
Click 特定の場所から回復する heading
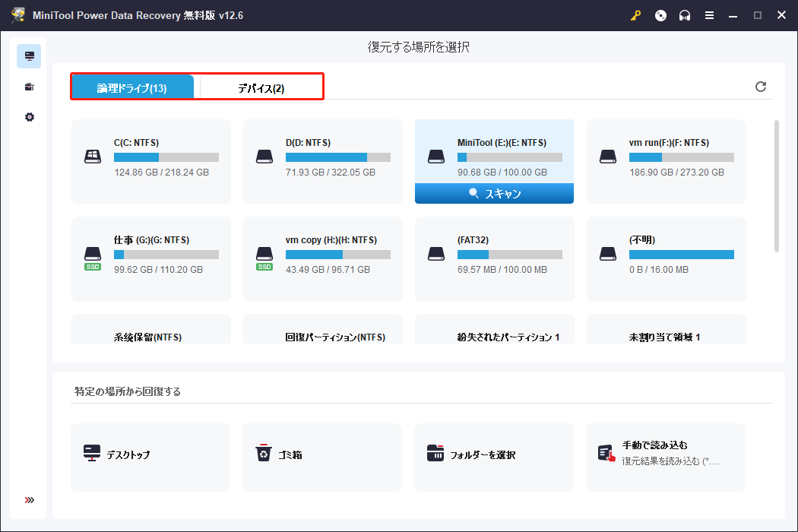[x=127, y=391]
